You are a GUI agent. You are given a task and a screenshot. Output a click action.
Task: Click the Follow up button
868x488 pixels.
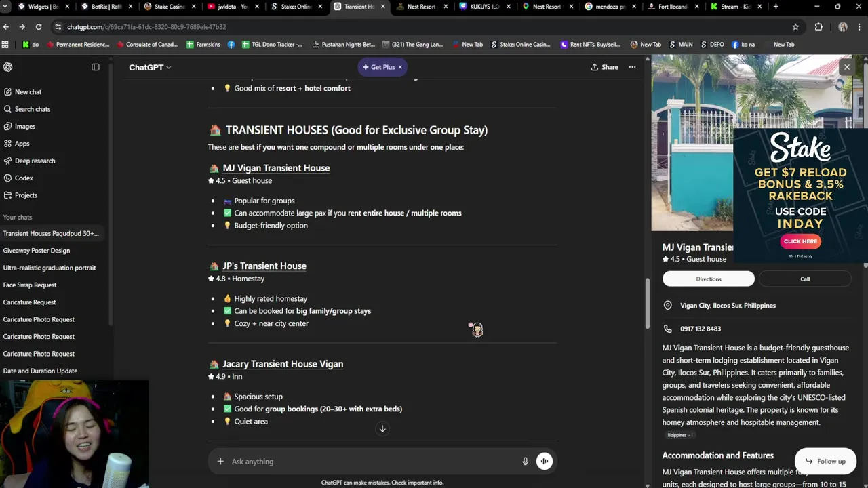(x=825, y=461)
